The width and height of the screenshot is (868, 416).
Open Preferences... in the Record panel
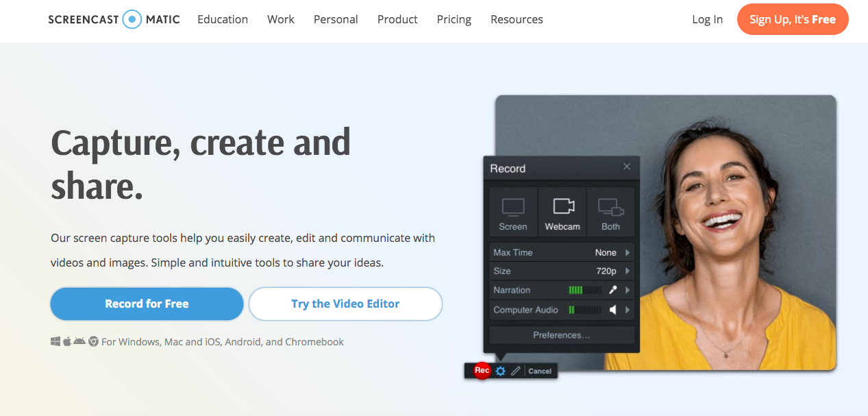[x=562, y=335]
